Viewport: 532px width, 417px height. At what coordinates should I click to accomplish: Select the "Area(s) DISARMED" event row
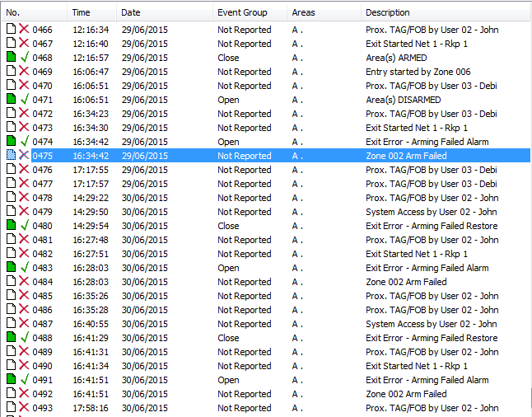tap(403, 100)
